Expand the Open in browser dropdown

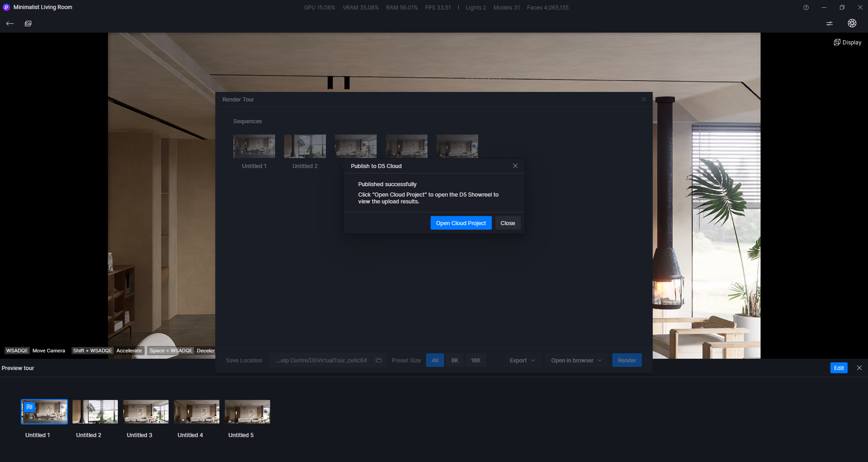tap(576, 360)
